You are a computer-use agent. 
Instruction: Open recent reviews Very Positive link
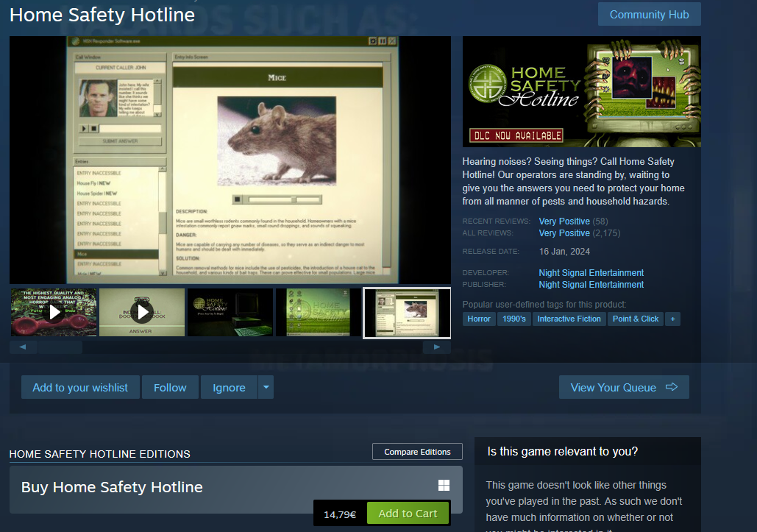tap(564, 221)
